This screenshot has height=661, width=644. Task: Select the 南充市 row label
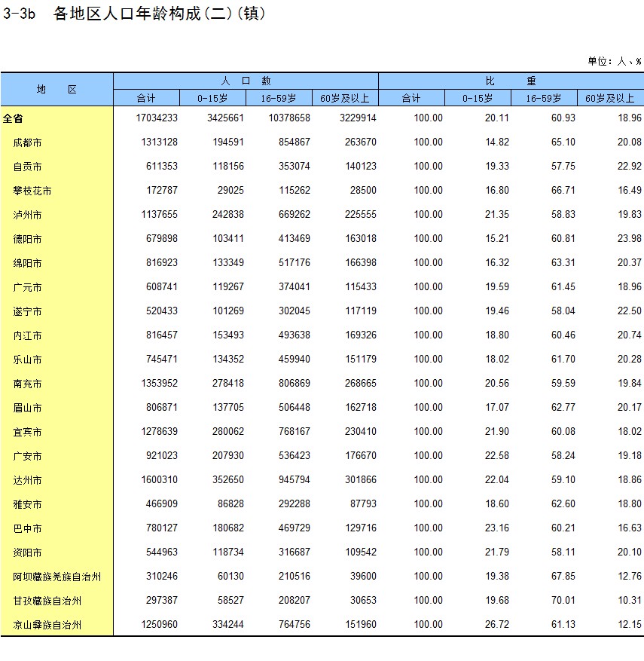[27, 384]
